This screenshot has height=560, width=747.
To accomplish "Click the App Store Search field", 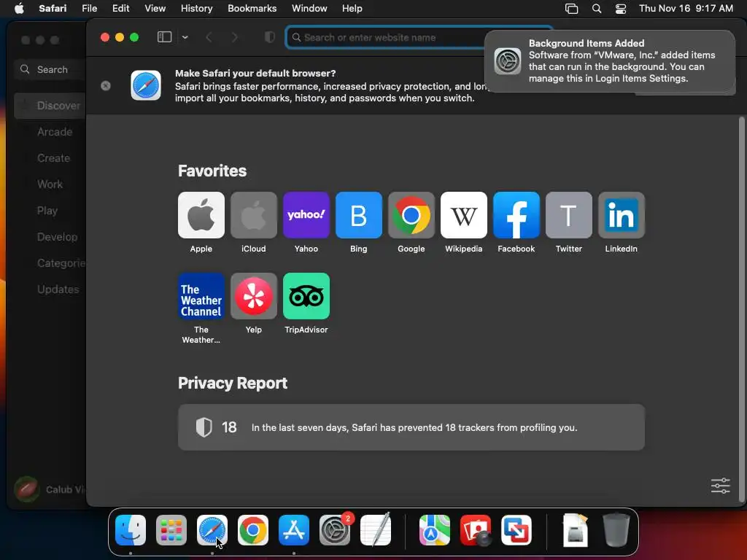I will (x=50, y=69).
